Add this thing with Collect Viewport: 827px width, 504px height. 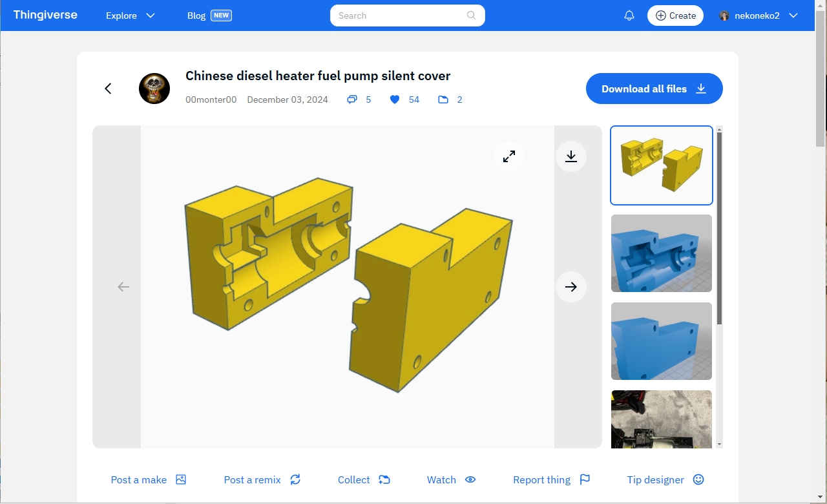click(364, 479)
